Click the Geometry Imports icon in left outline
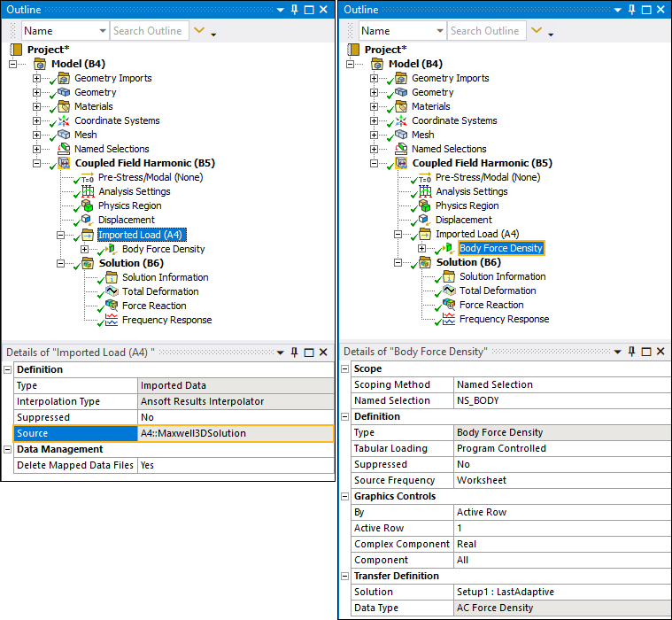The width and height of the screenshot is (672, 620). 64,78
